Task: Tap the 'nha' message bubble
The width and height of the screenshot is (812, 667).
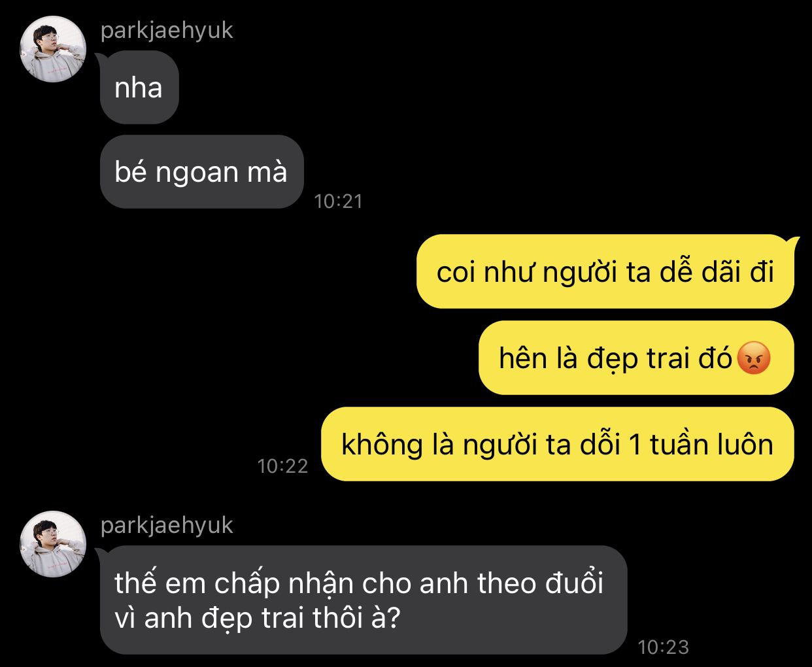Action: coord(139,87)
